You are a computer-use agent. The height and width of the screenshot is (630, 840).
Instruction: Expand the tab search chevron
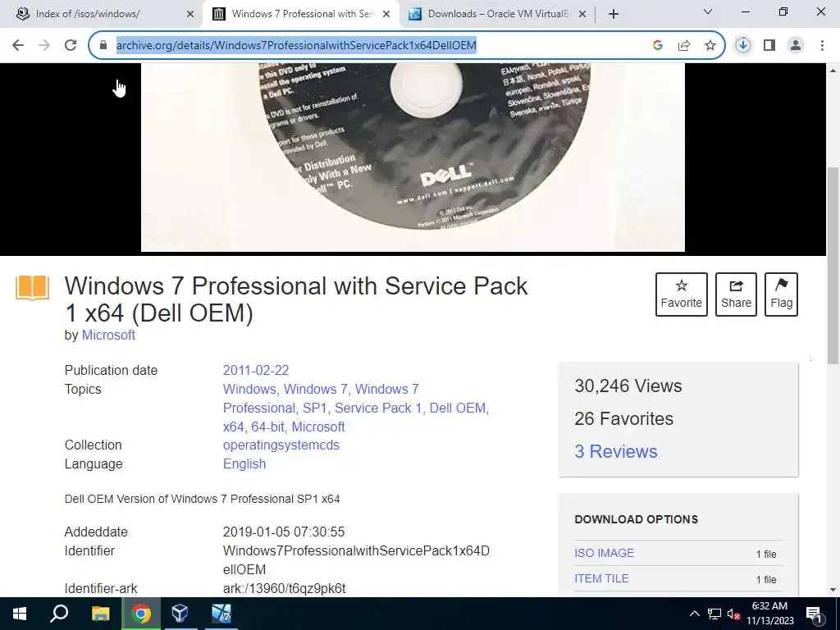[x=708, y=11]
